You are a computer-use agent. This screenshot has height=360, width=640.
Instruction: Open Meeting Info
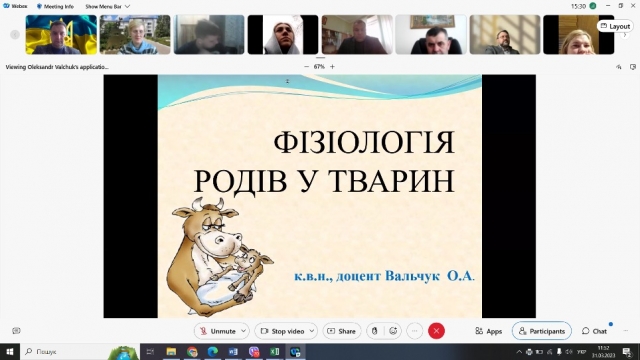click(x=55, y=7)
